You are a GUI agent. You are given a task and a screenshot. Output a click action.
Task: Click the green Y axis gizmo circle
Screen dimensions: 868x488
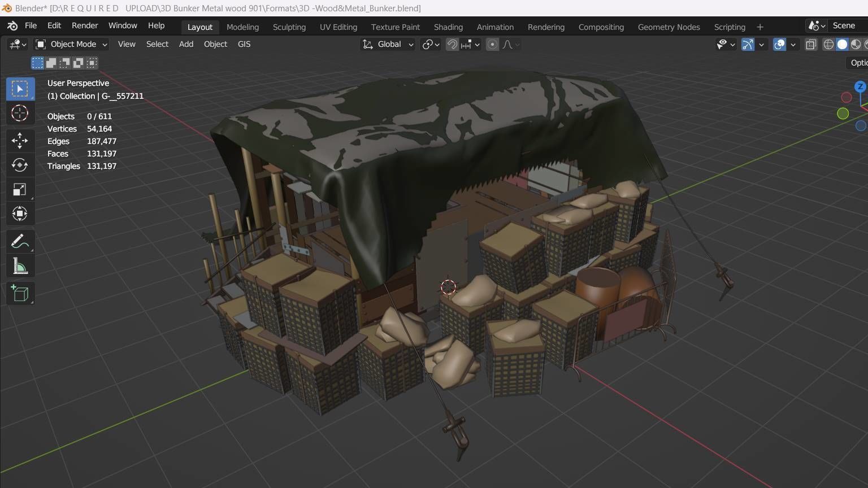(843, 114)
